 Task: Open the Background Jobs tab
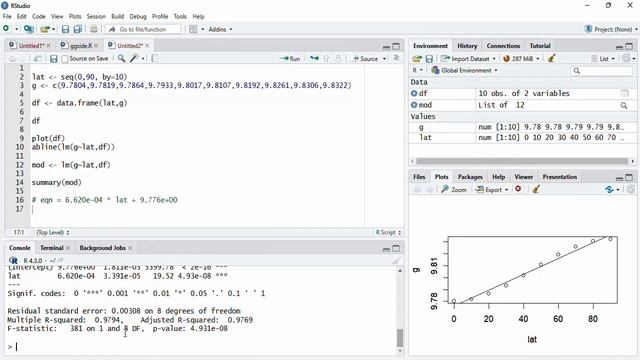tap(102, 248)
